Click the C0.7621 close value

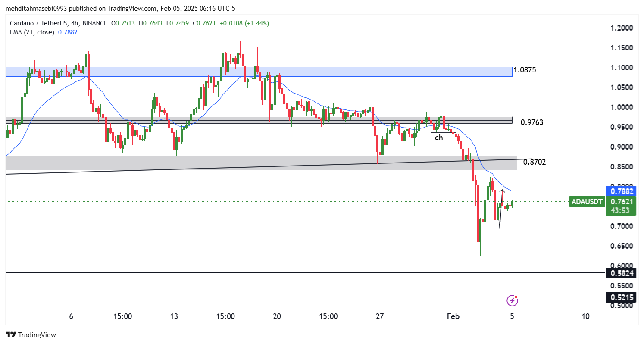205,23
